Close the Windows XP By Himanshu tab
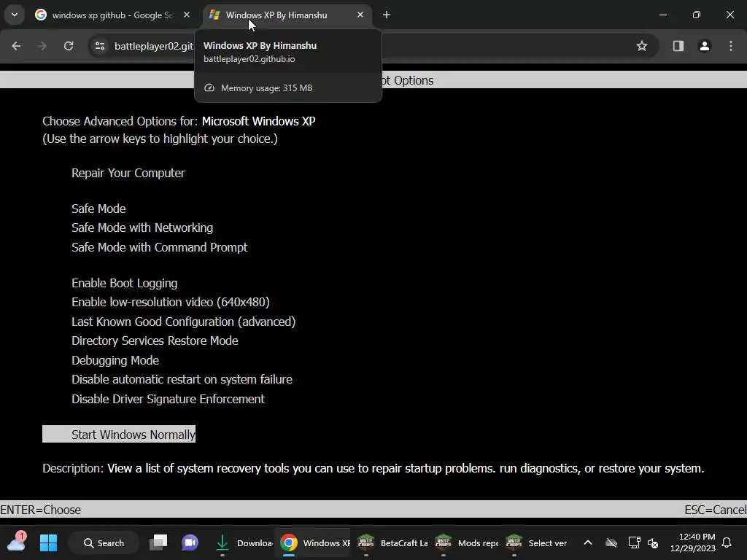This screenshot has height=560, width=747. point(360,15)
